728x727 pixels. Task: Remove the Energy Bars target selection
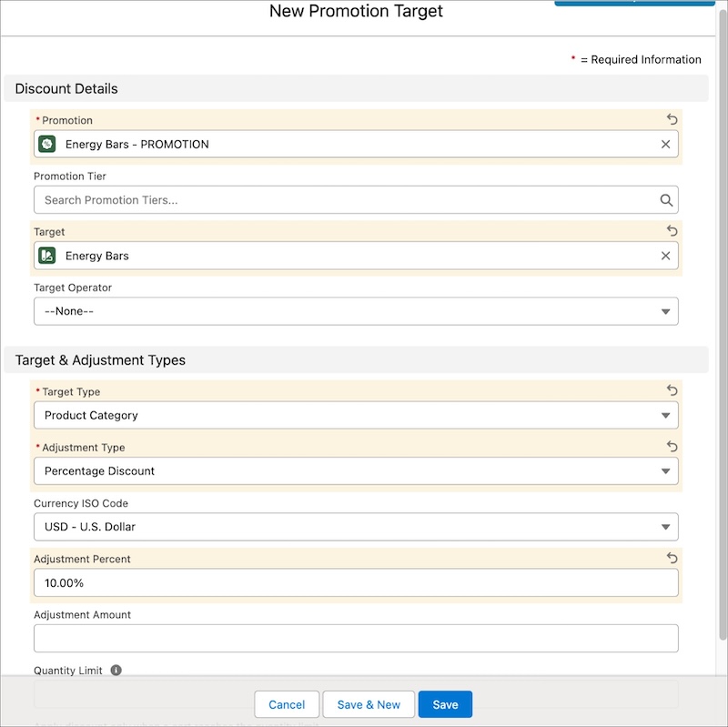tap(665, 256)
